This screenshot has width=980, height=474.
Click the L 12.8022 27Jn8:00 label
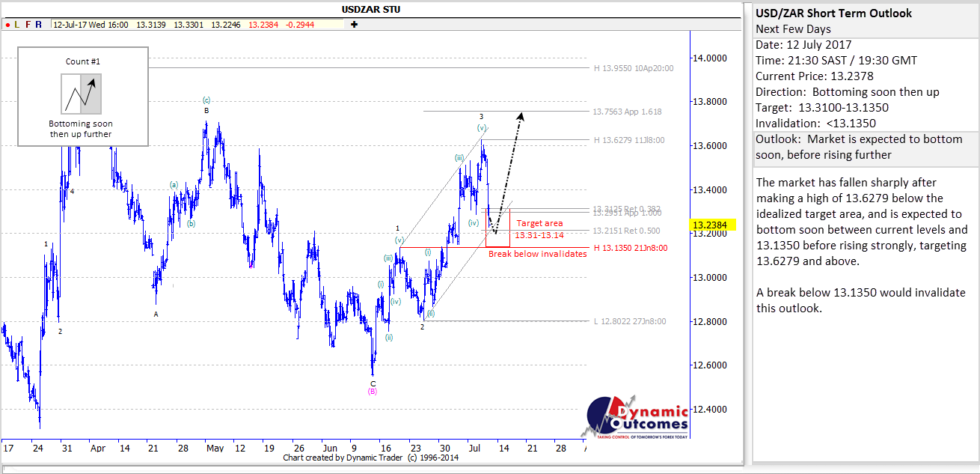pyautogui.click(x=630, y=321)
